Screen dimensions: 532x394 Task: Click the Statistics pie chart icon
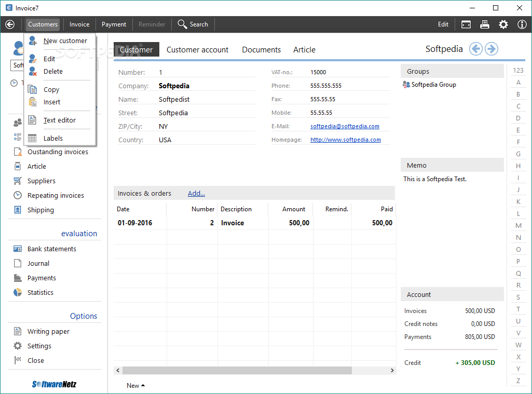(18, 292)
